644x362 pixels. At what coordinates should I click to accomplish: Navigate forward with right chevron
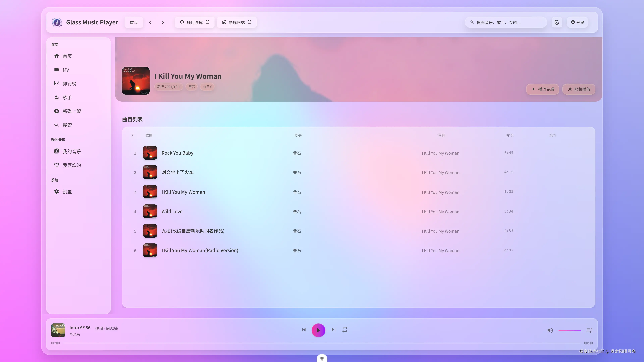(x=163, y=22)
